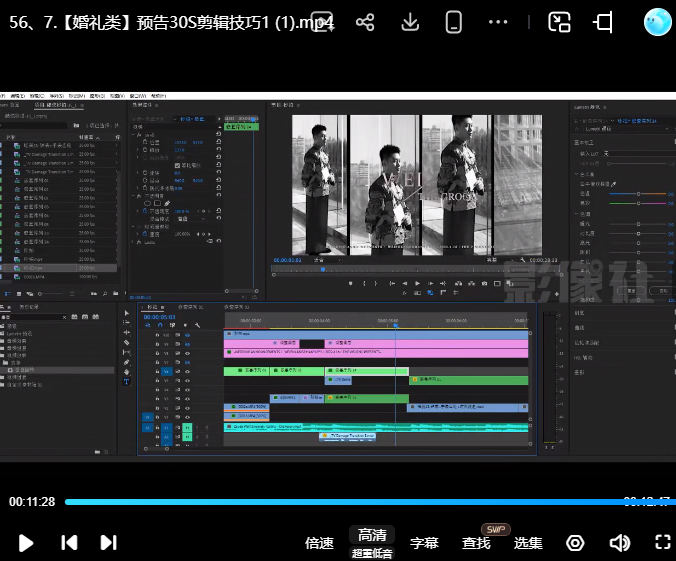Collapse the White Balance section in Lumetri

[x=577, y=174]
